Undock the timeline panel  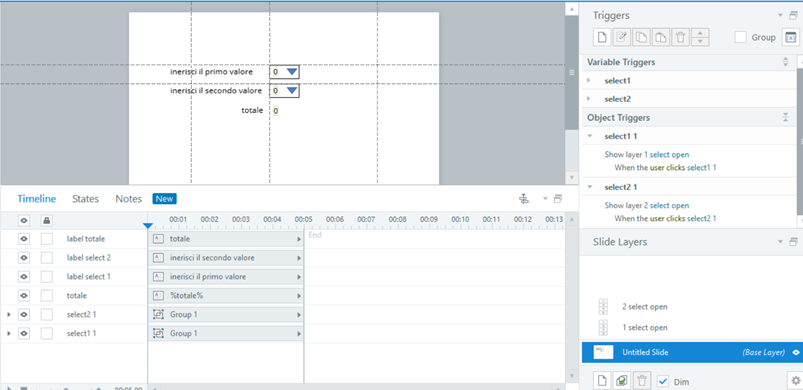558,199
